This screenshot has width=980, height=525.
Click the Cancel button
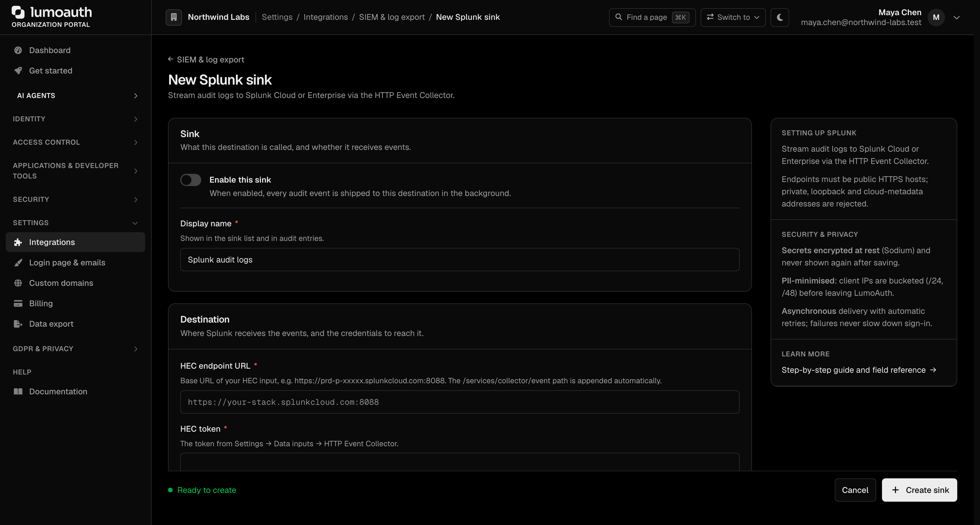point(855,490)
